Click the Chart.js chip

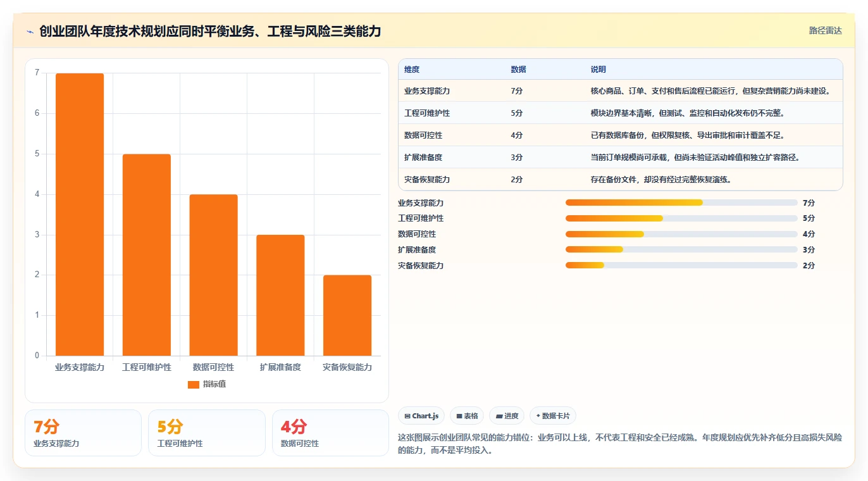pos(421,416)
